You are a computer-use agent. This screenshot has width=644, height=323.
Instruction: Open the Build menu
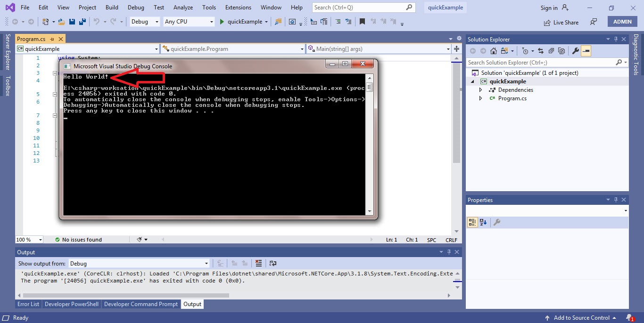[x=112, y=8]
